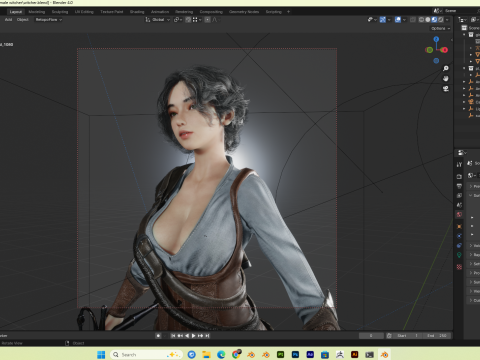The image size is (480, 360).
Task: Click the current frame number field
Action: click(371, 336)
